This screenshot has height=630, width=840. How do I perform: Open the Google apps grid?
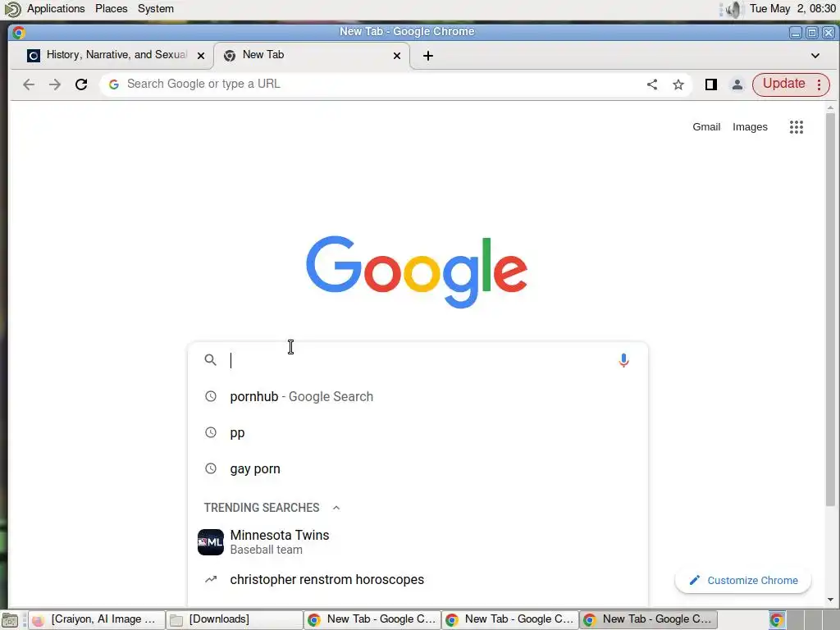796,127
